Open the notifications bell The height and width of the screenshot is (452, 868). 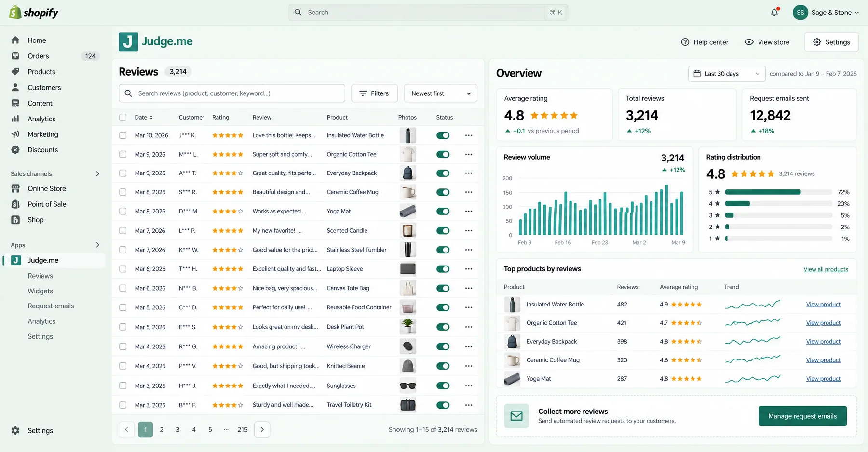point(774,13)
